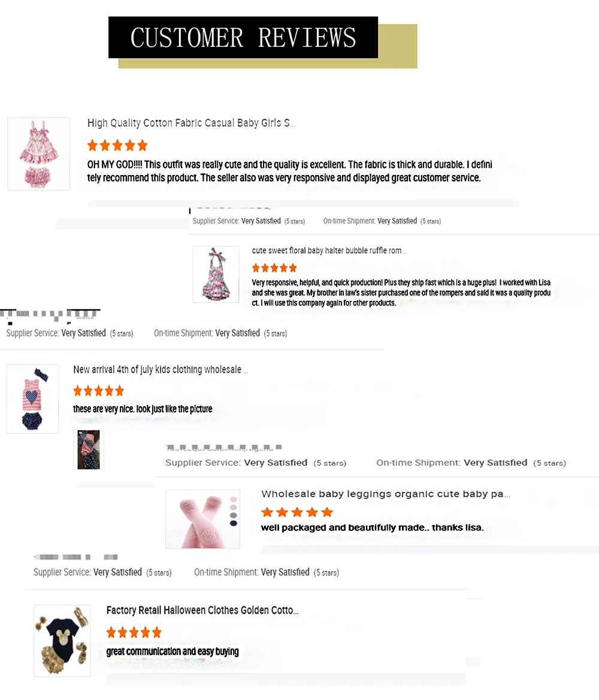599x700 pixels.
Task: Open the pink baby leggings product image
Action: [202, 519]
